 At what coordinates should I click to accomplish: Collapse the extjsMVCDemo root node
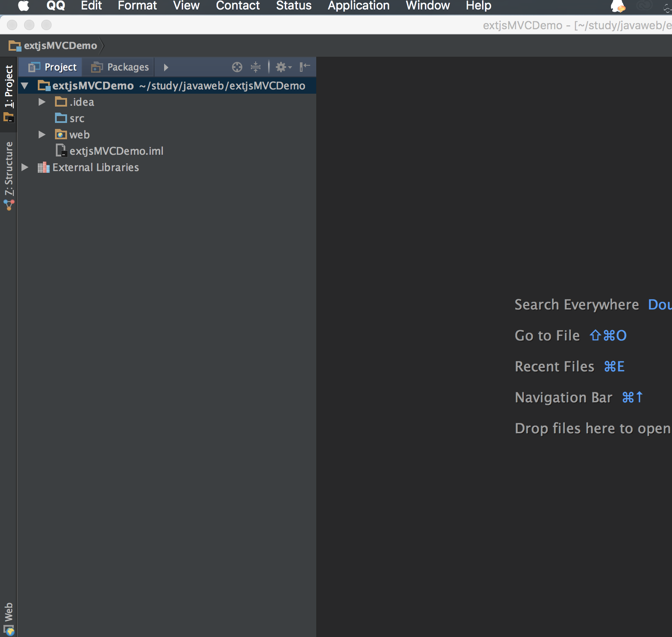(x=25, y=86)
